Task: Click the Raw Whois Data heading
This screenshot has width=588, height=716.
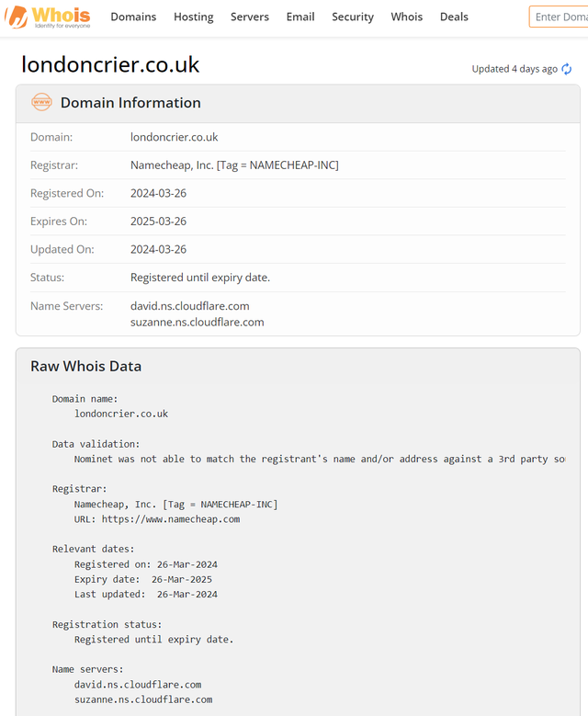Action: pyautogui.click(x=86, y=366)
